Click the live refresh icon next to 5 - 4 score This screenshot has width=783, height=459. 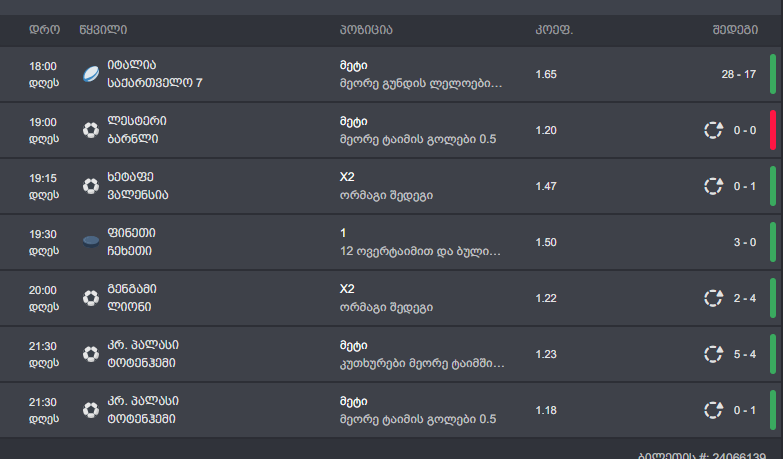(x=714, y=354)
